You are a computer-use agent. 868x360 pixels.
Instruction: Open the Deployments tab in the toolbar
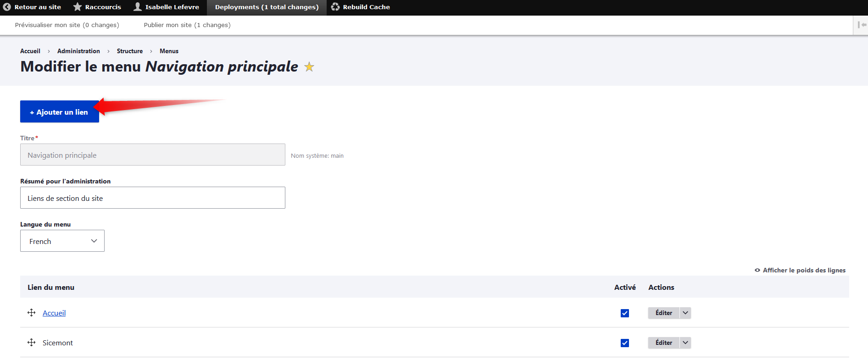point(267,7)
